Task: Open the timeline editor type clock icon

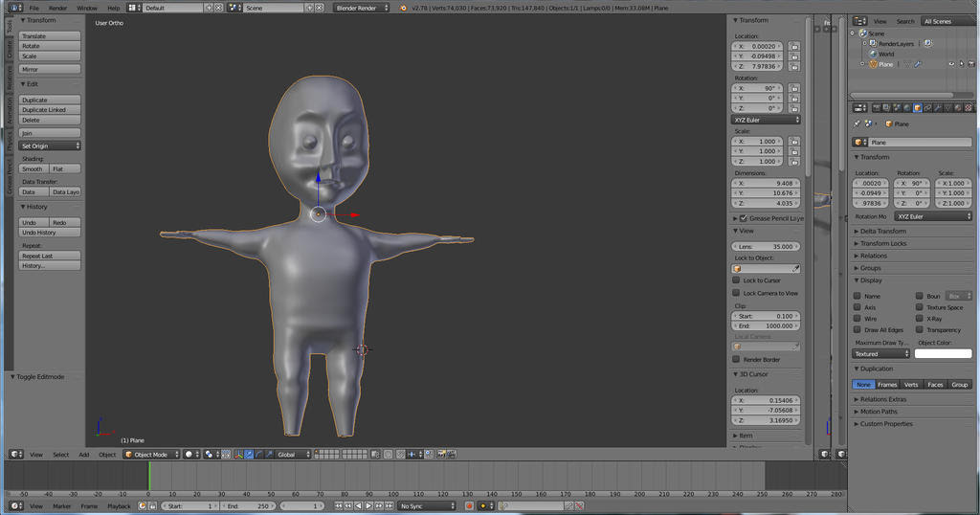Action: (15, 505)
